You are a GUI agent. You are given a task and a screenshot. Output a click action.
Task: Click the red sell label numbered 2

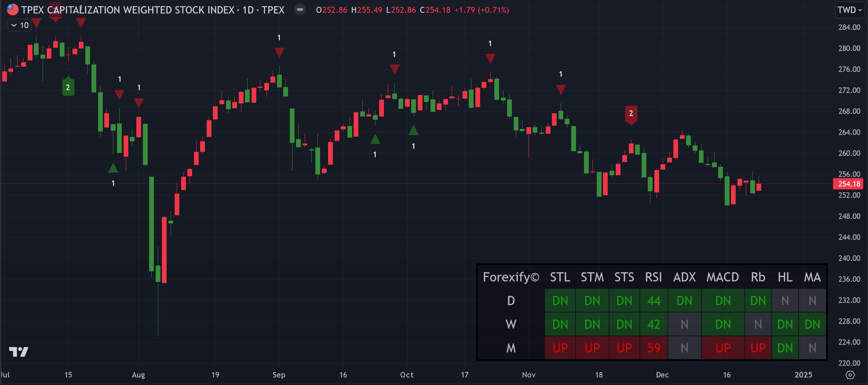pyautogui.click(x=631, y=114)
